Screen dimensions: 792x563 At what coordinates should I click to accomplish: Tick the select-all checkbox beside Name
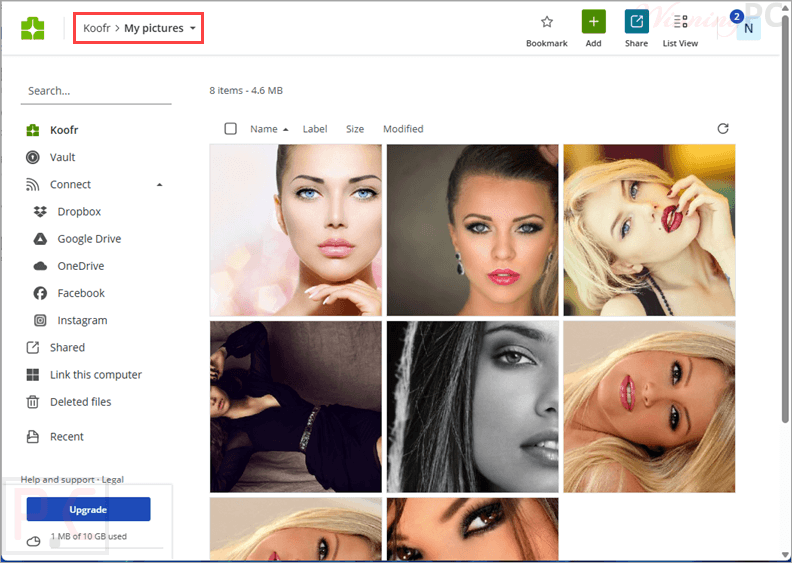tap(230, 129)
